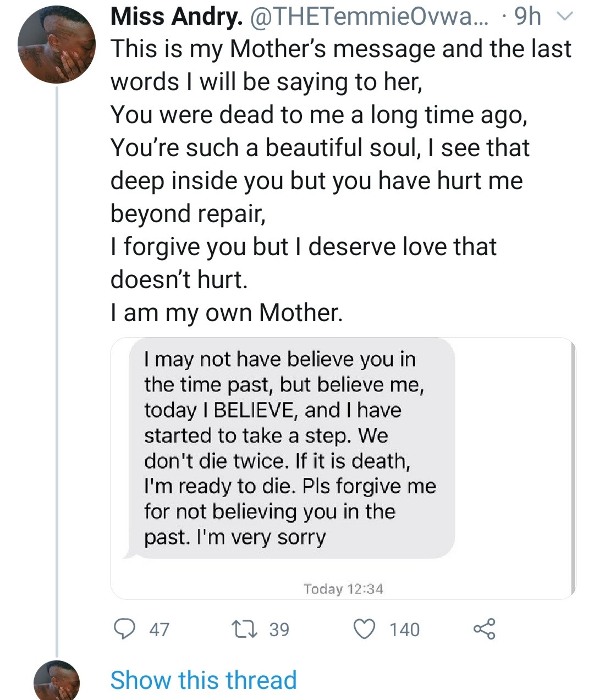Open the @THETemmieOvwa... handle
This screenshot has height=700, width=594.
(369, 17)
